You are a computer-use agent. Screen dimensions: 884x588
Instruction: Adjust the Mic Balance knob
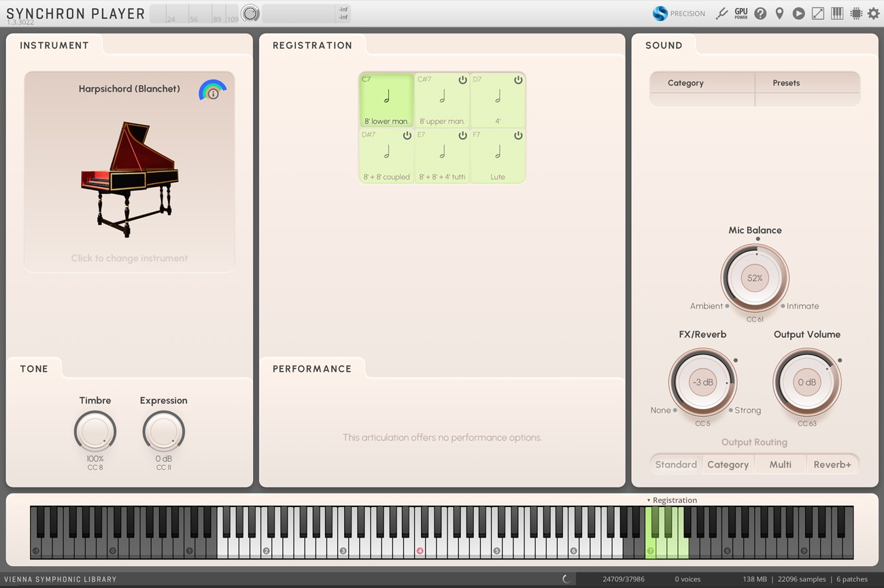pyautogui.click(x=755, y=278)
